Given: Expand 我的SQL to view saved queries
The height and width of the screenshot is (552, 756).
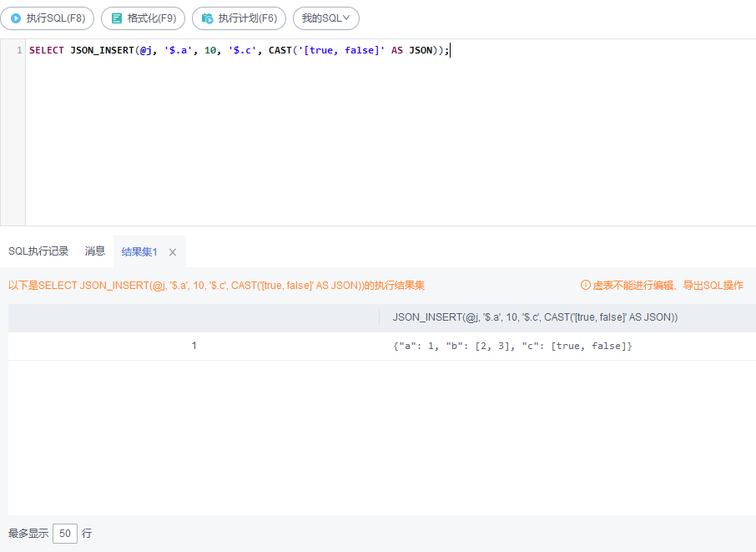Looking at the screenshot, I should coord(325,18).
